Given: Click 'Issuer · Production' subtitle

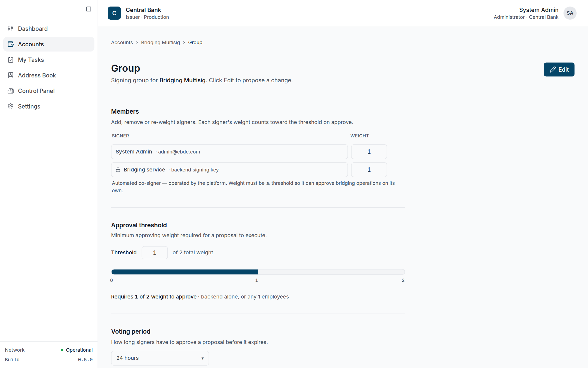Looking at the screenshot, I should tap(147, 17).
